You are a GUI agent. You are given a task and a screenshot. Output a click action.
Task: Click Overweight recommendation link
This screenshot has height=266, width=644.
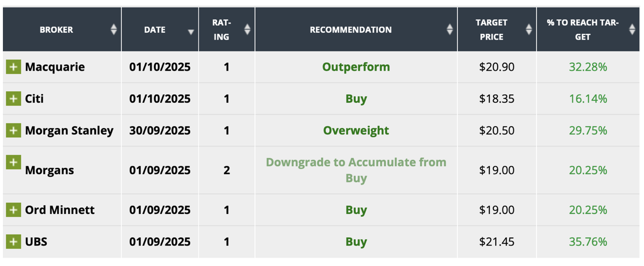(x=356, y=130)
